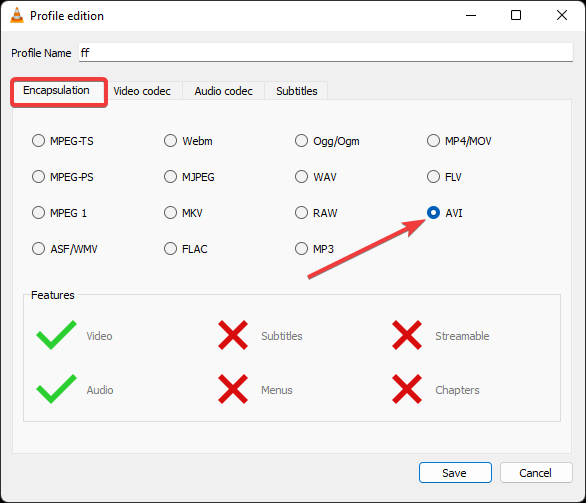The height and width of the screenshot is (503, 586).
Task: Click the red X icon for Menus
Action: 233,389
